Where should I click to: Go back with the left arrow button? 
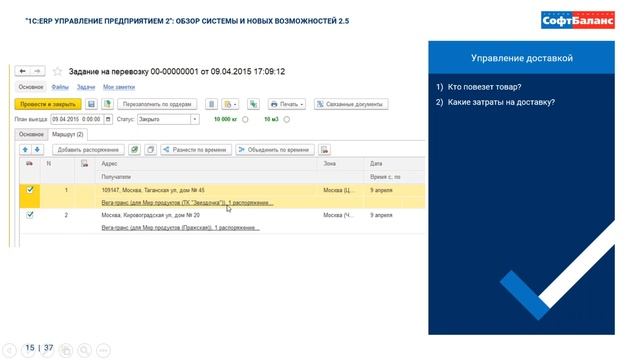coord(23,71)
